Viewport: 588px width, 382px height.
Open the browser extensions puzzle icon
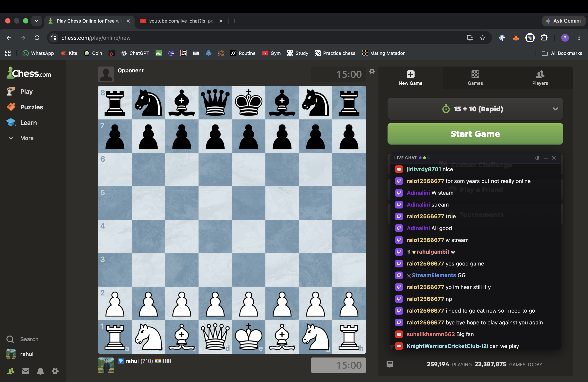tap(544, 38)
